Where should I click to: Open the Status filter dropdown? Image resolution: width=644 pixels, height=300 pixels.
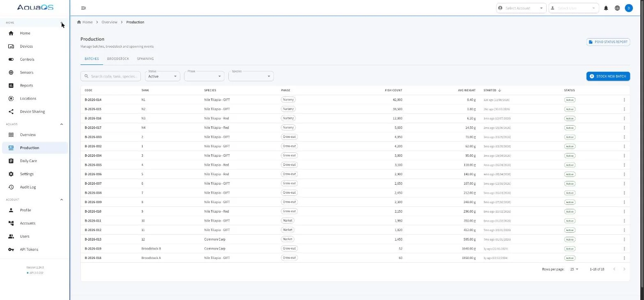(x=162, y=76)
